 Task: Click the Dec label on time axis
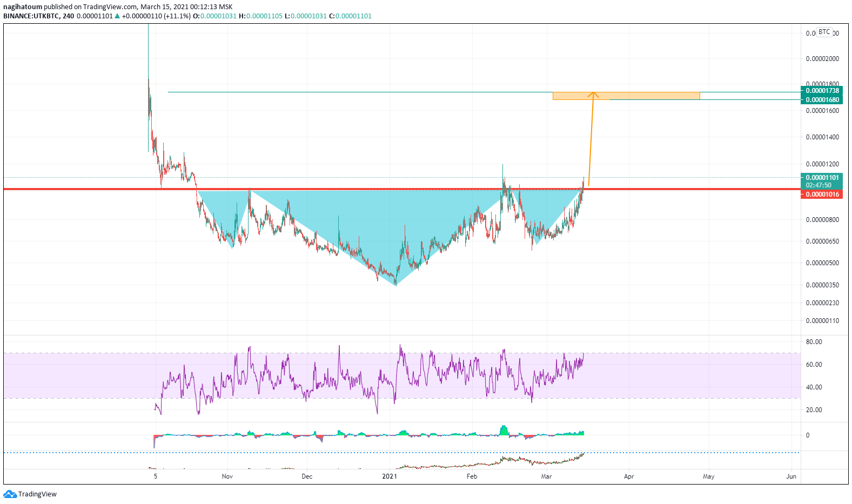click(x=307, y=476)
